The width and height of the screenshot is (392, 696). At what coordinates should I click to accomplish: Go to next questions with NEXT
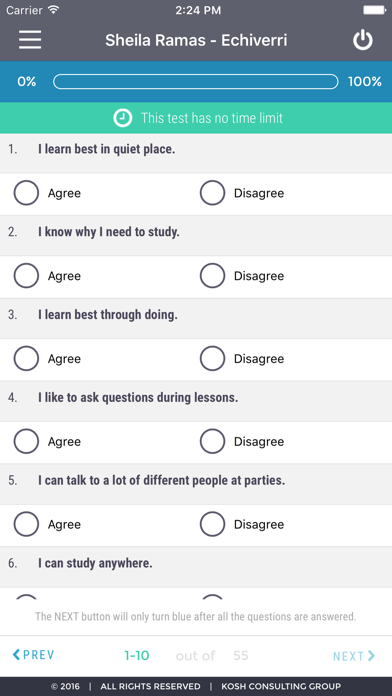[x=354, y=656]
